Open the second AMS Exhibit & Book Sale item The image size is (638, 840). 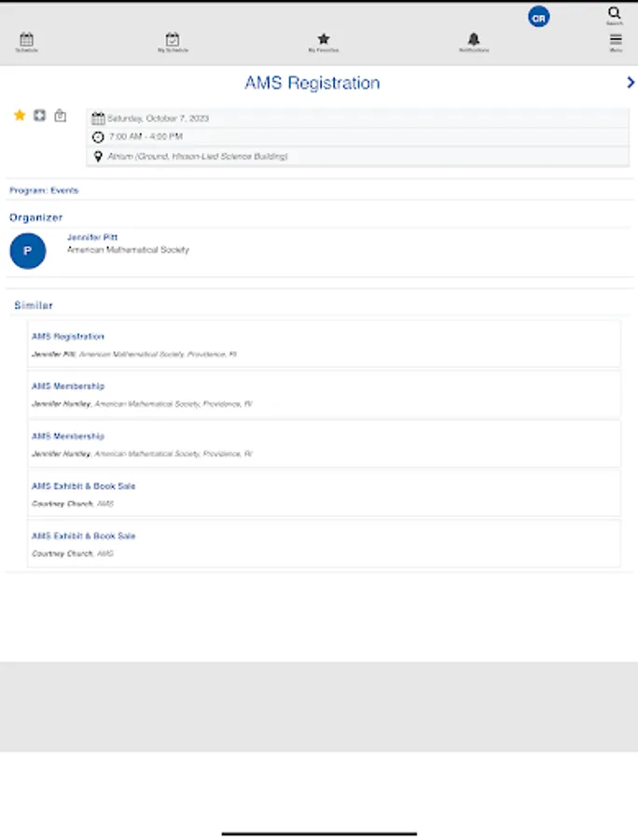325,544
